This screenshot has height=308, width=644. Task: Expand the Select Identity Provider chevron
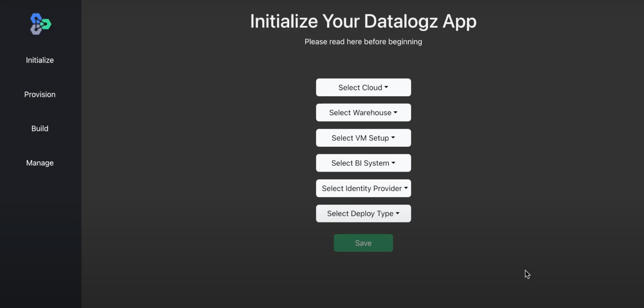click(406, 188)
